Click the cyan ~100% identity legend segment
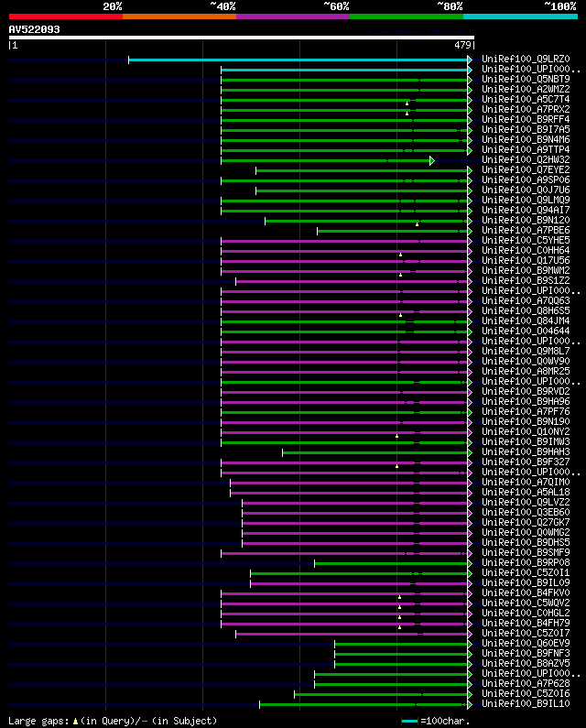Viewport: 586px width, 728px height. coord(520,16)
